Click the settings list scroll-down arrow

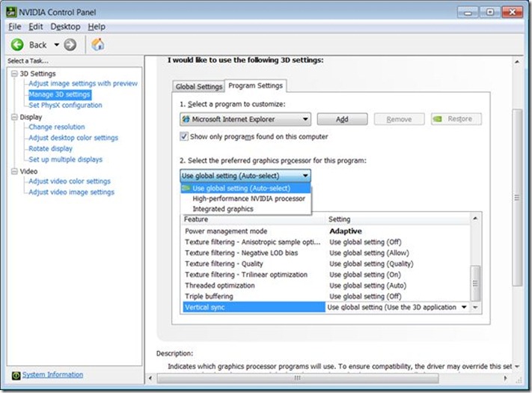coord(475,307)
